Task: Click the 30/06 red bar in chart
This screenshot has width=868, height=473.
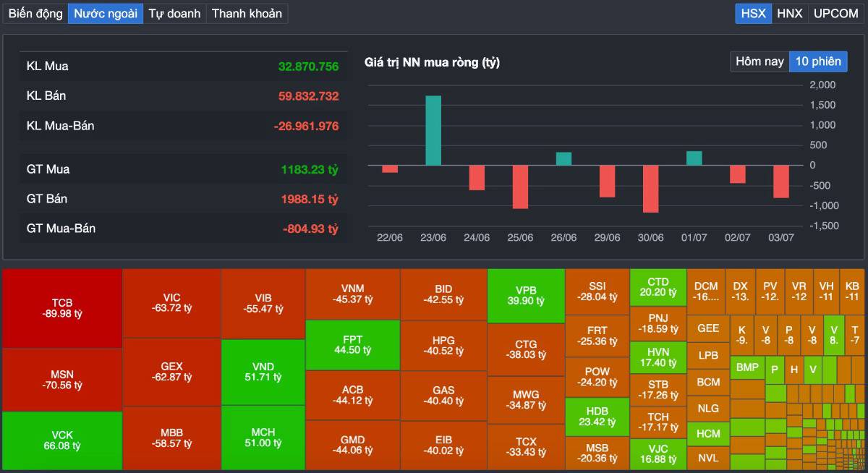Action: [650, 188]
